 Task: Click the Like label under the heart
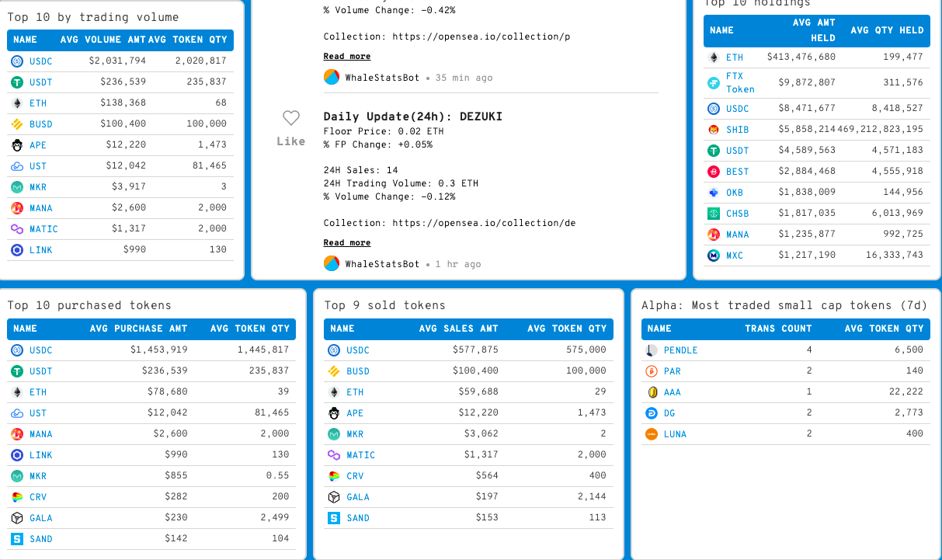coord(291,141)
